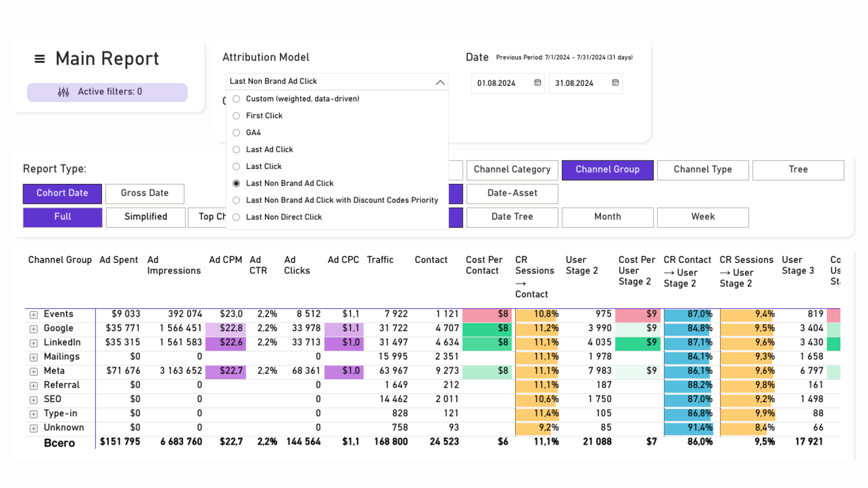Open the end date calendar picker icon

click(615, 83)
